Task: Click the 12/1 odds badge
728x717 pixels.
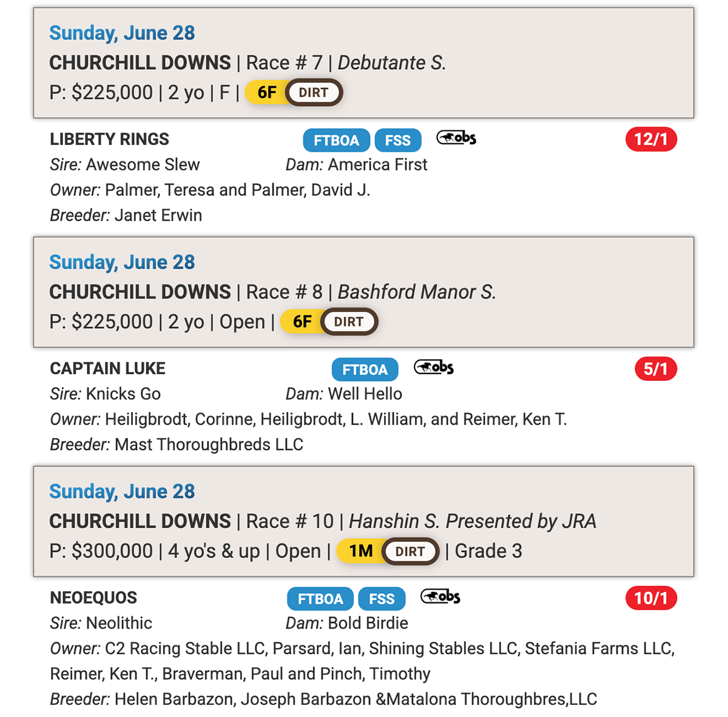Action: click(651, 140)
